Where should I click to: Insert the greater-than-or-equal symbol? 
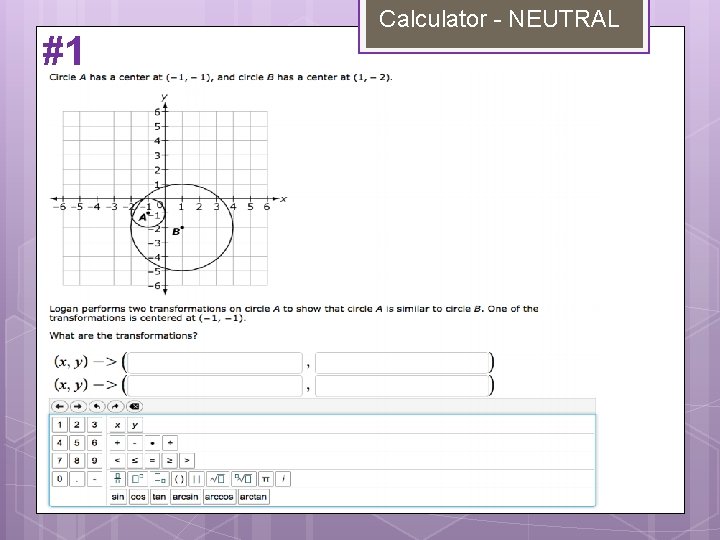pos(169,461)
